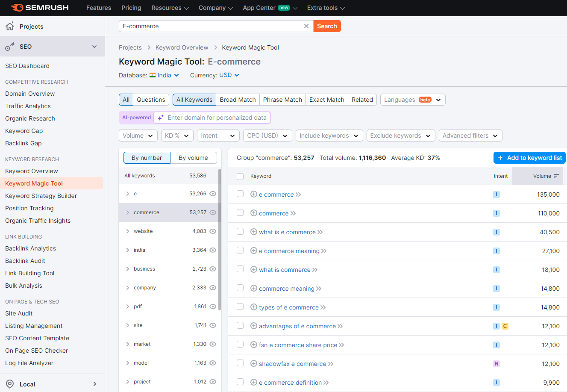Click Navigational intent badge for 'shadowfax e commerce'
The height and width of the screenshot is (392, 567).
click(496, 364)
